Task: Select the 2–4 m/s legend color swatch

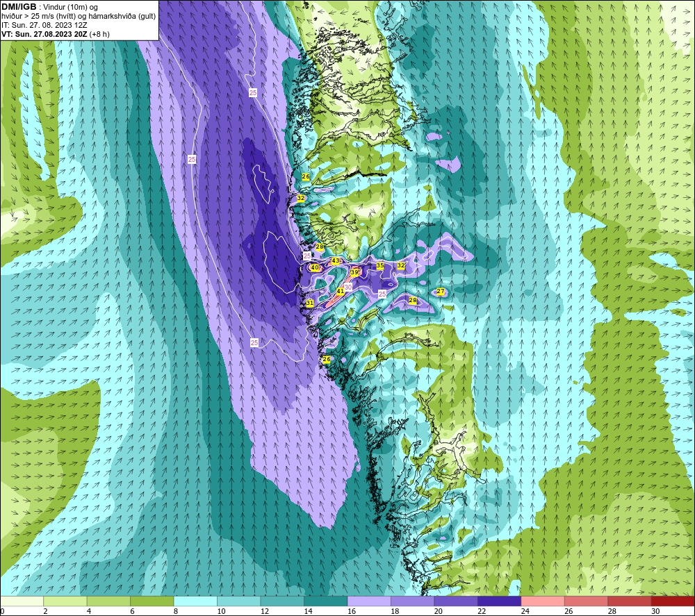Action: pyautogui.click(x=65, y=601)
